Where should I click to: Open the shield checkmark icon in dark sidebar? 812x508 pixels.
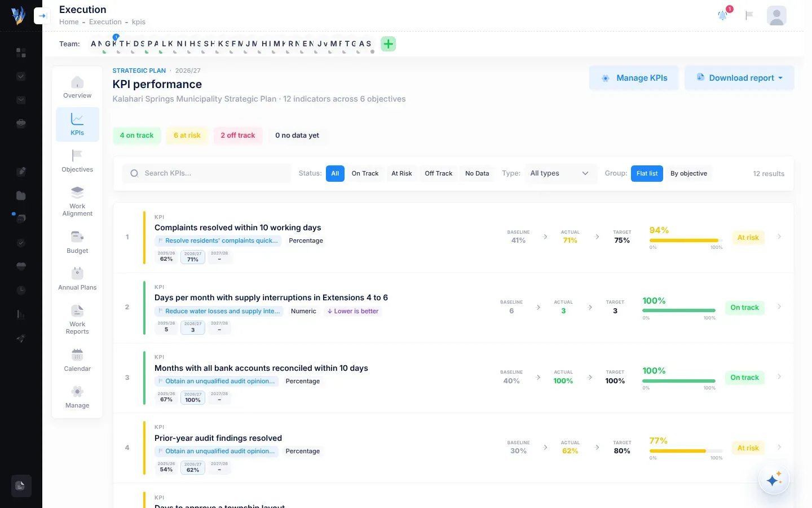(x=21, y=243)
